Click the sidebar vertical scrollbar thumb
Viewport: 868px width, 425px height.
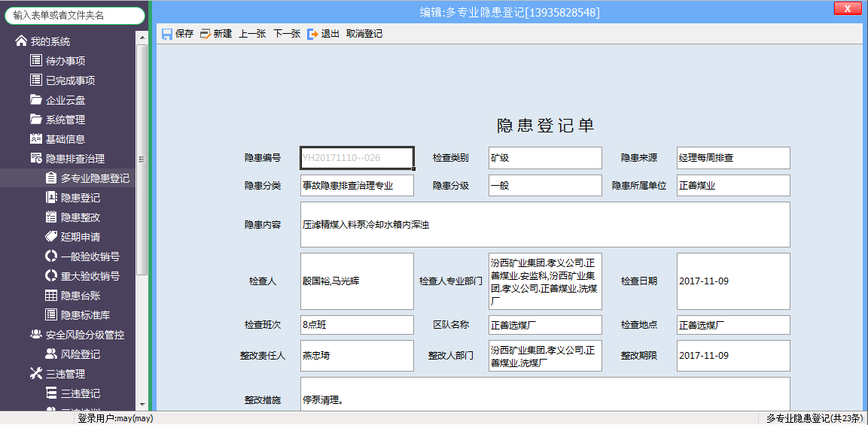pyautogui.click(x=142, y=159)
